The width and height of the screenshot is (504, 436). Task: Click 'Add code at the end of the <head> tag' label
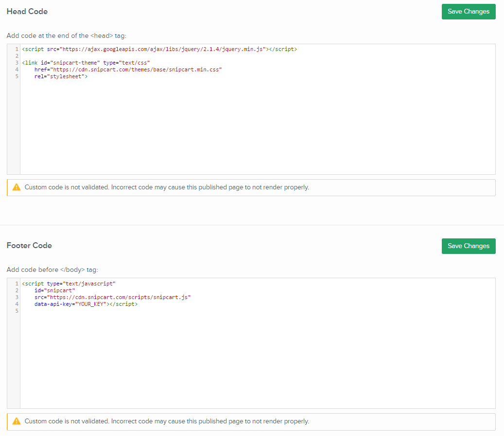(67, 35)
